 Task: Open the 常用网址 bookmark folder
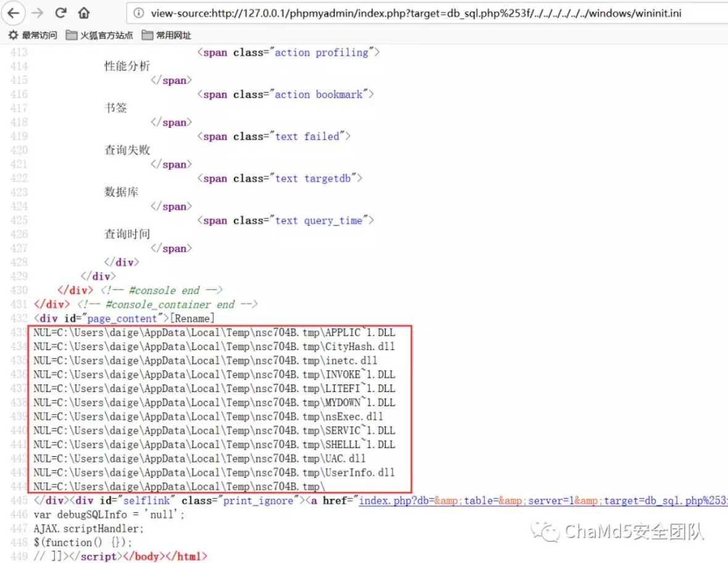tap(167, 35)
